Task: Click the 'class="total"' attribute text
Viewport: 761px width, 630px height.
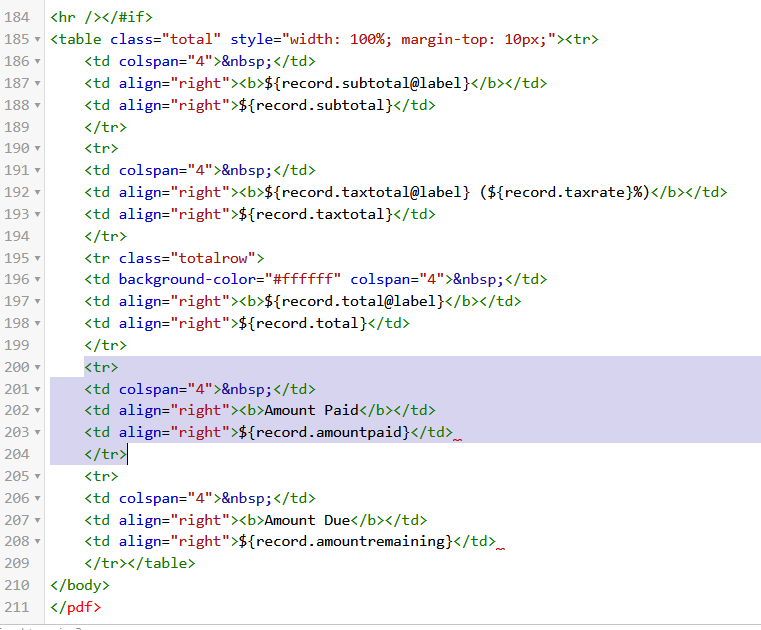Action: click(165, 39)
